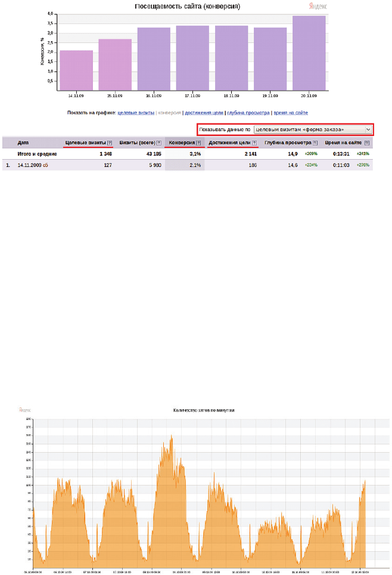This screenshot has width=392, height=575.
Task: Open the Показывать данные по dropdown
Action: (312, 129)
